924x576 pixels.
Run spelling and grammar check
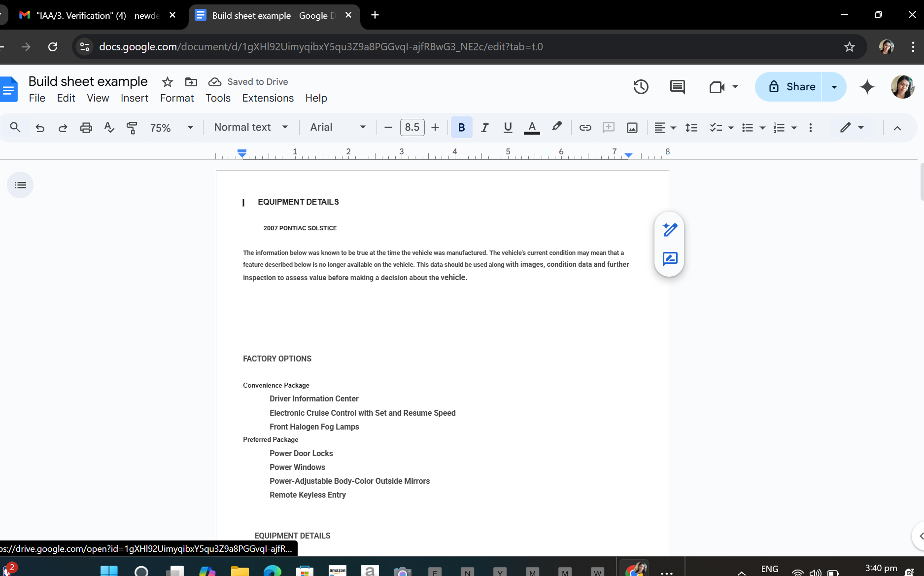[109, 128]
